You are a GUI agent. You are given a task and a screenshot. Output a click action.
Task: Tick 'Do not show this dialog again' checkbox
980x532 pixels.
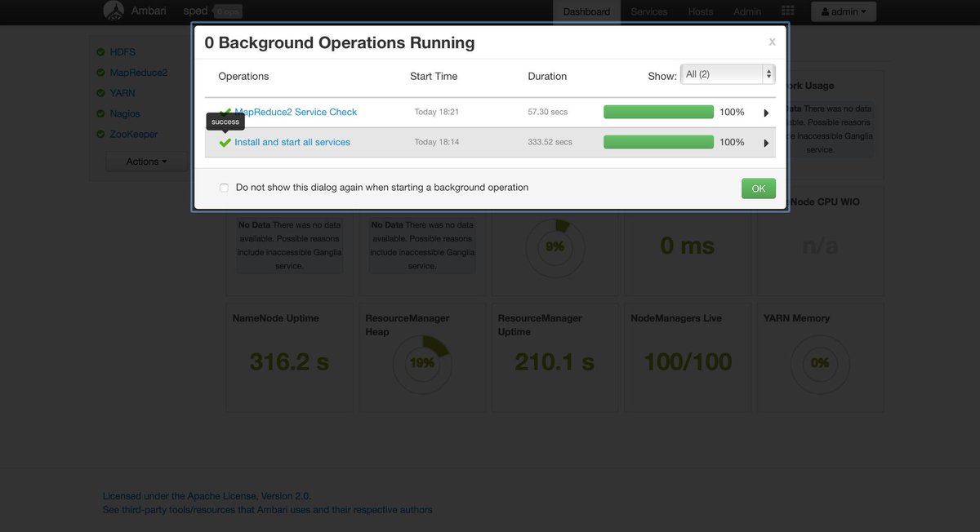tap(224, 188)
